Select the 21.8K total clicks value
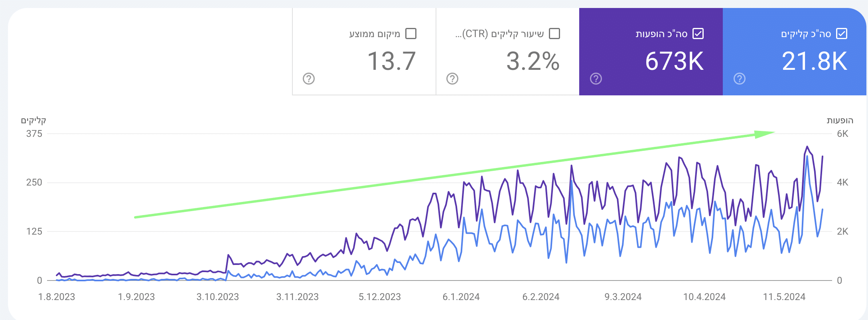868x320 pixels. (814, 61)
